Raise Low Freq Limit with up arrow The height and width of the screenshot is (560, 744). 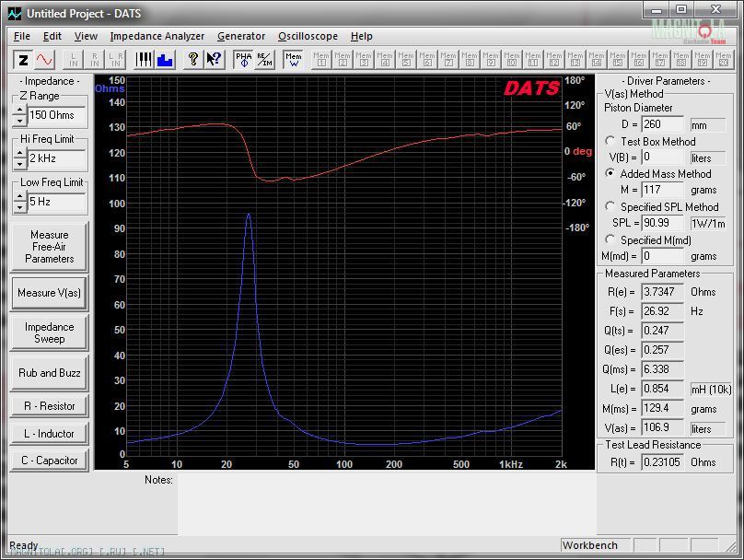point(19,196)
